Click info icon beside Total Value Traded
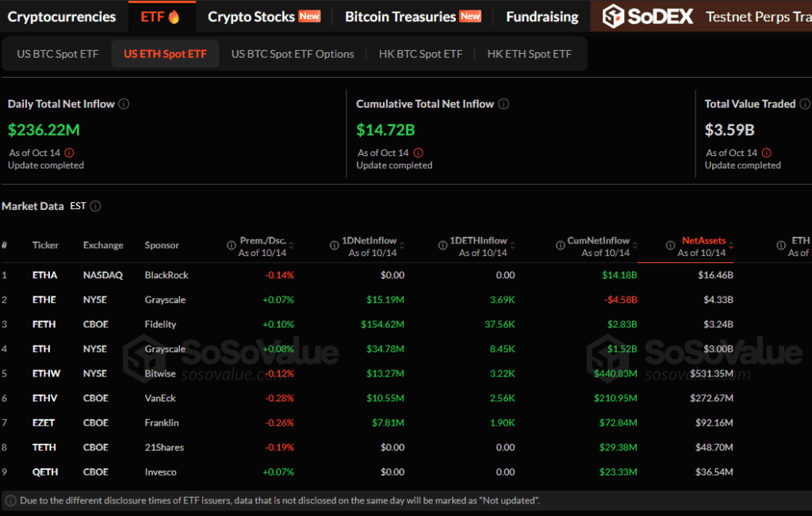This screenshot has width=812, height=516. click(805, 104)
